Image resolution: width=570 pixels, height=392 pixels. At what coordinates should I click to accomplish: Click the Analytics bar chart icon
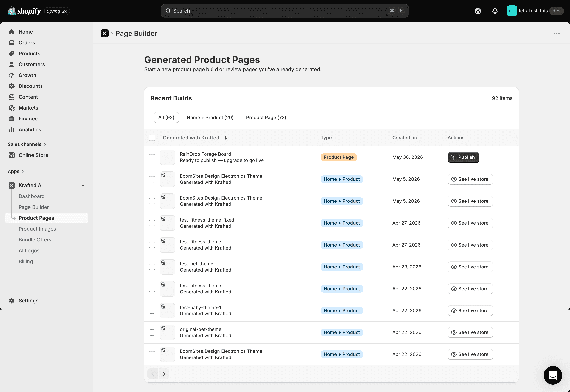click(12, 129)
